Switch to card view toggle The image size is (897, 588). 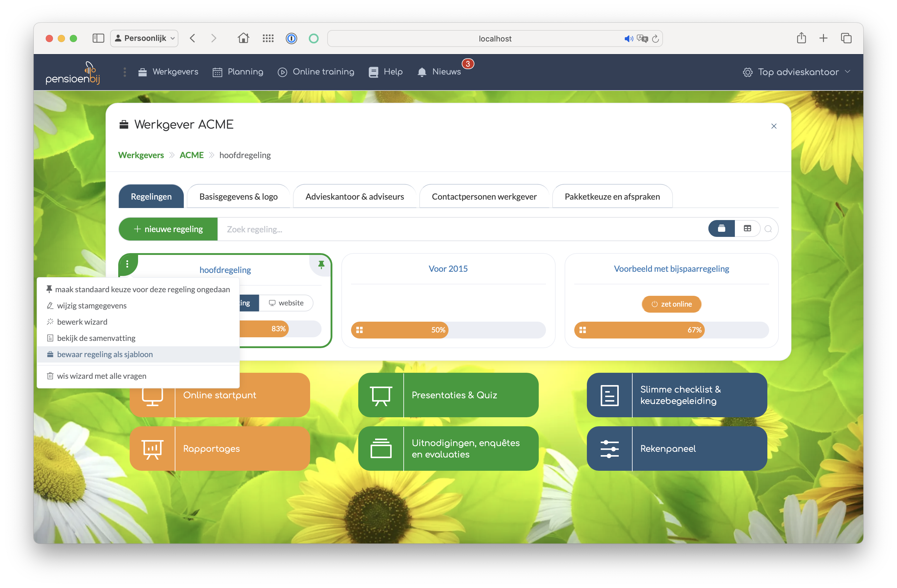click(x=721, y=228)
